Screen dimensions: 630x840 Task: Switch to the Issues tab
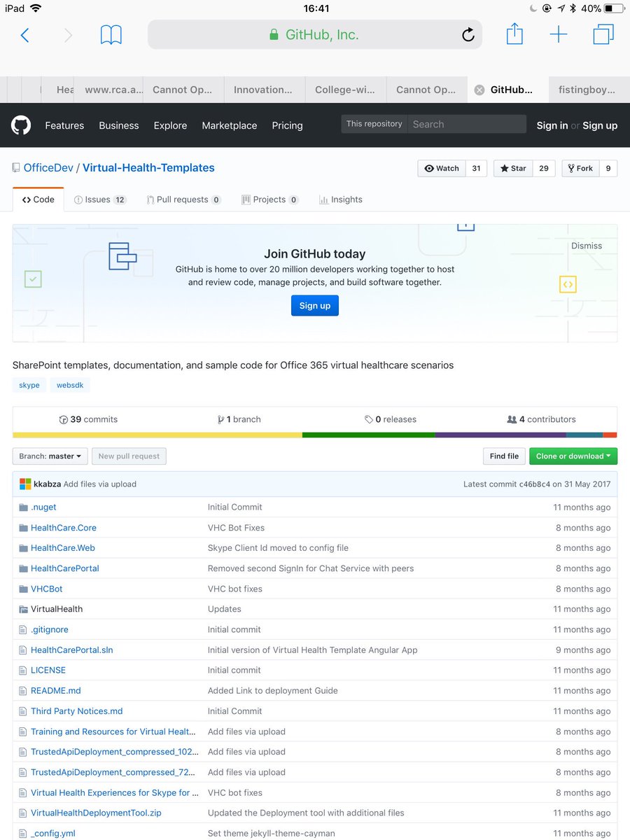coord(99,199)
